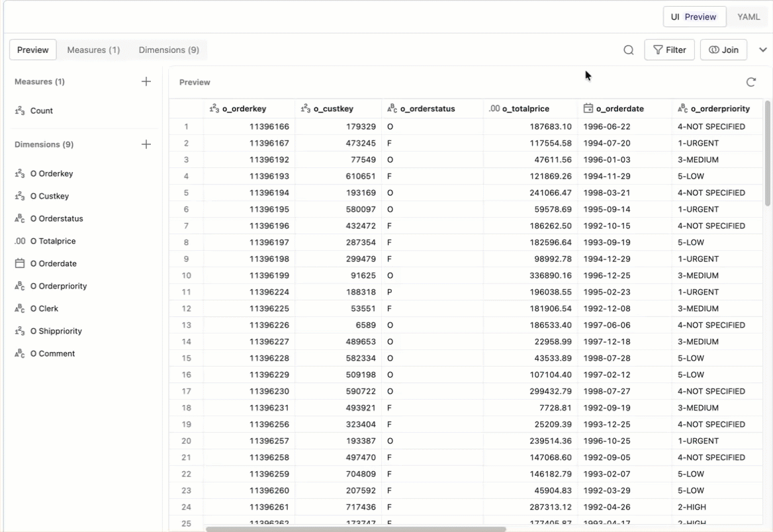Viewport: 773px width, 532px height.
Task: Open the Dimensions (9) tab
Action: (169, 50)
